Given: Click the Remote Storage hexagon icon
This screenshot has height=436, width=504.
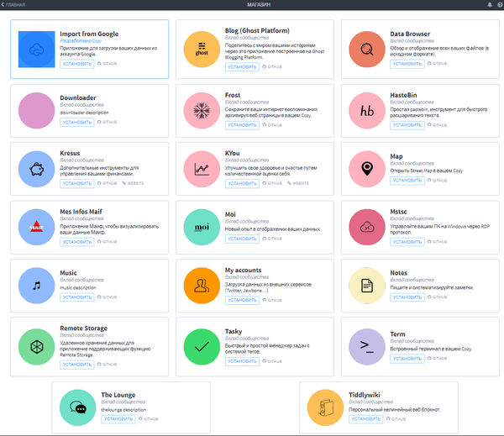Looking at the screenshot, I should click(x=37, y=347).
